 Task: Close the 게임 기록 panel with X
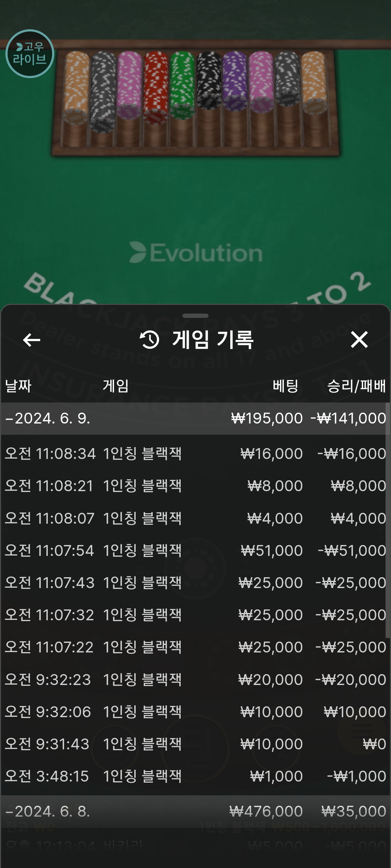click(x=359, y=340)
